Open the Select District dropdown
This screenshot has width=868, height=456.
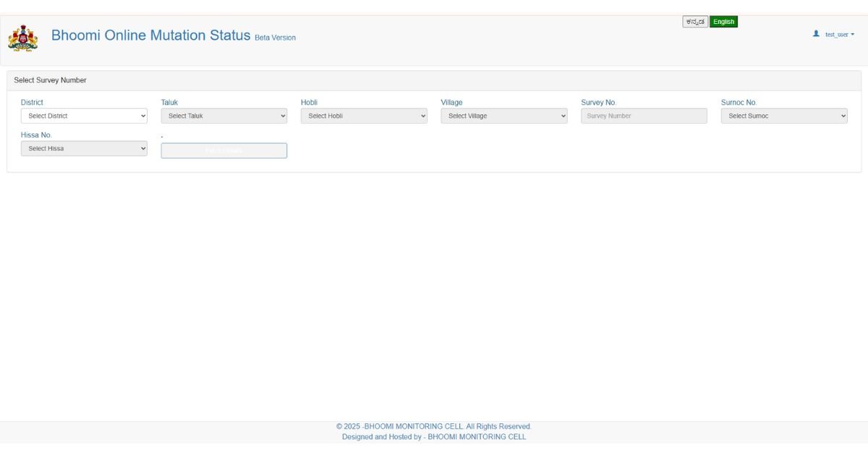coord(84,116)
